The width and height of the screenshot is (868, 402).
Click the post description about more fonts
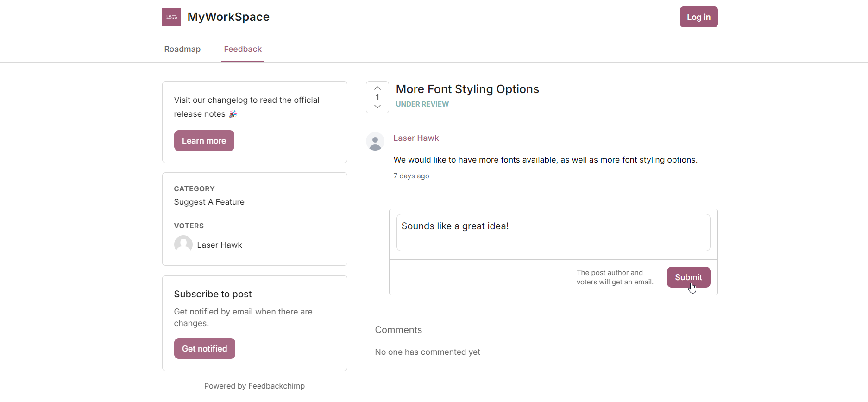[546, 160]
